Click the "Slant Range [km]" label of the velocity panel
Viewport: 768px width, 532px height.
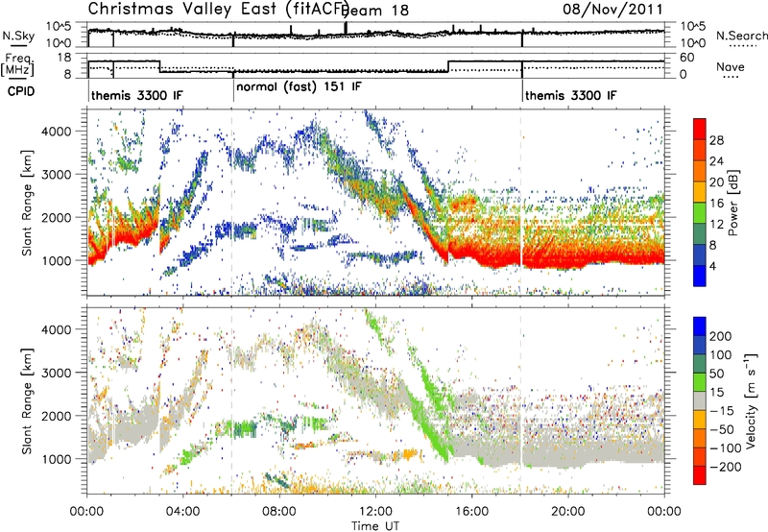tap(27, 401)
